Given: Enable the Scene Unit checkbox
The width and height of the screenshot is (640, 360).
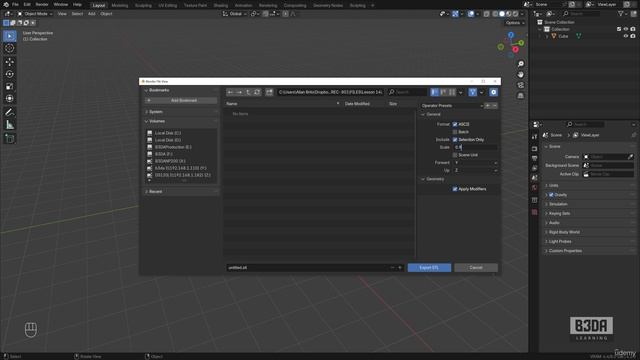Looking at the screenshot, I should pyautogui.click(x=455, y=155).
